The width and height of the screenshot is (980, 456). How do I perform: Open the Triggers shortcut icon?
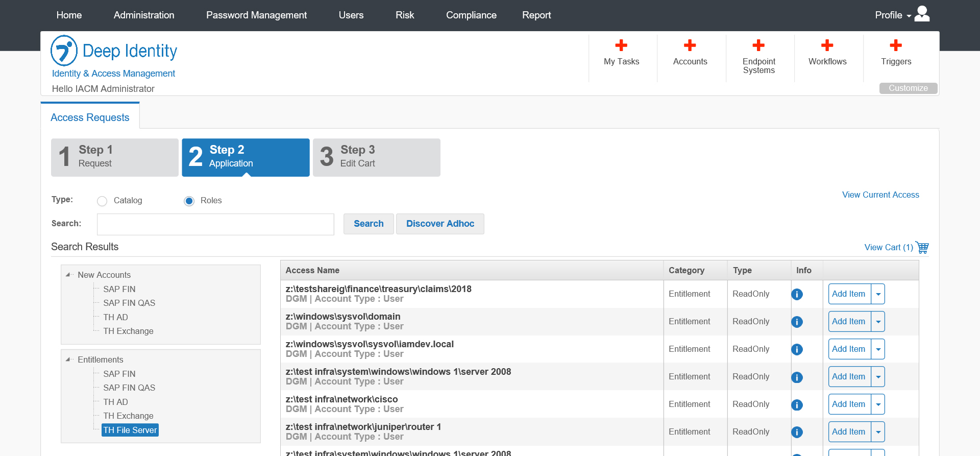coord(896,45)
